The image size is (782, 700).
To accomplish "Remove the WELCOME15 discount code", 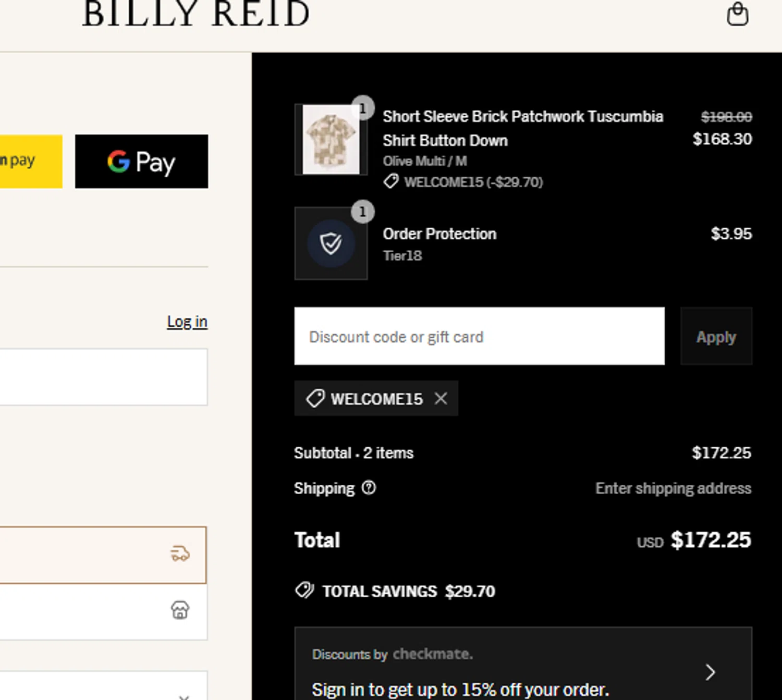I will point(441,399).
